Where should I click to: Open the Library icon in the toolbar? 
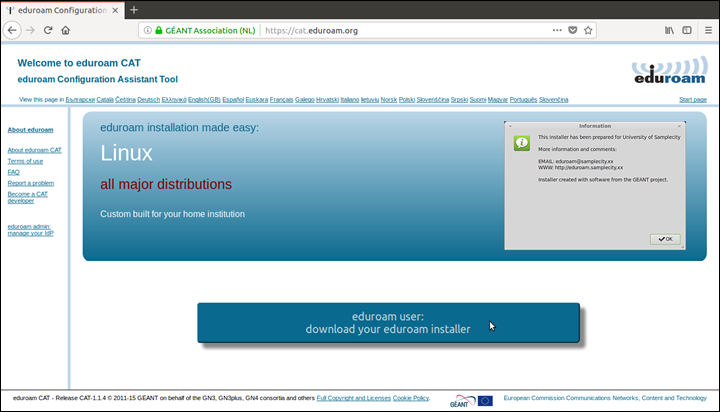click(x=669, y=30)
